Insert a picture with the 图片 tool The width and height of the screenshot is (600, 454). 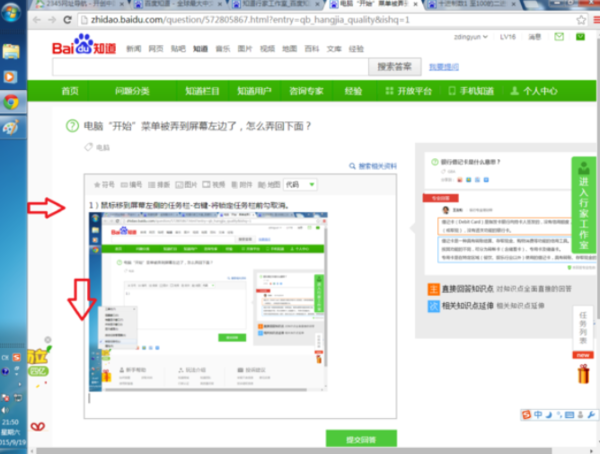(x=186, y=185)
